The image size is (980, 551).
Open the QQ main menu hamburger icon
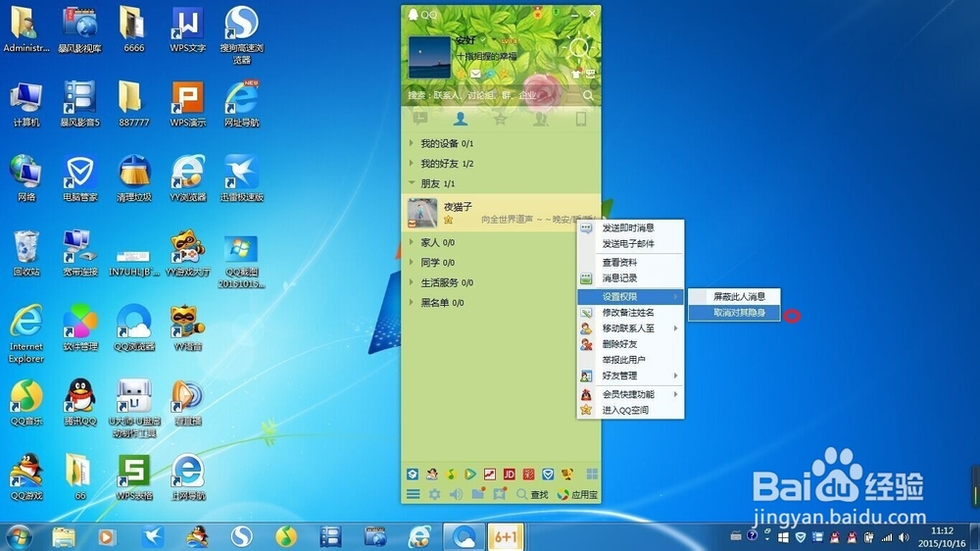414,494
